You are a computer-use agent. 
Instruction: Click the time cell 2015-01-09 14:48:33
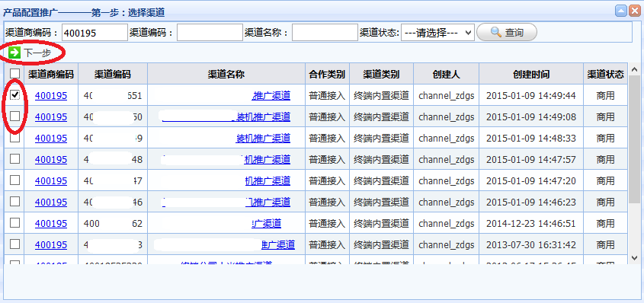pos(531,138)
